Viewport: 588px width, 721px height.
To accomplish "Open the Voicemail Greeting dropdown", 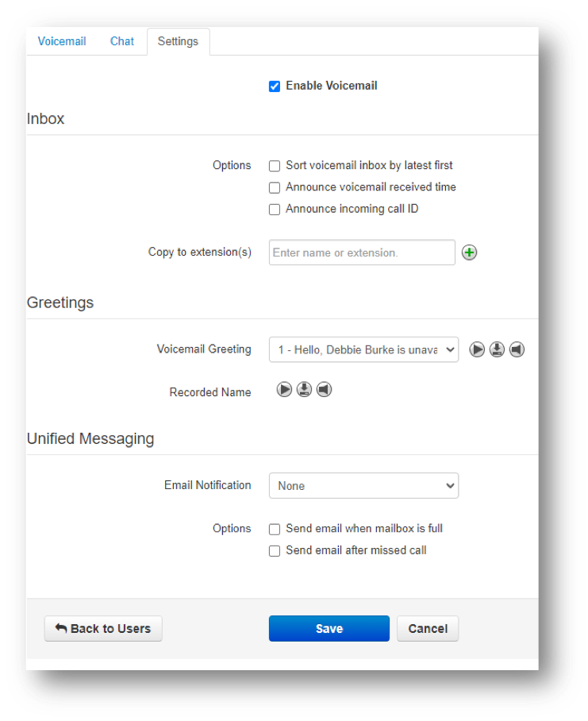I will point(363,349).
